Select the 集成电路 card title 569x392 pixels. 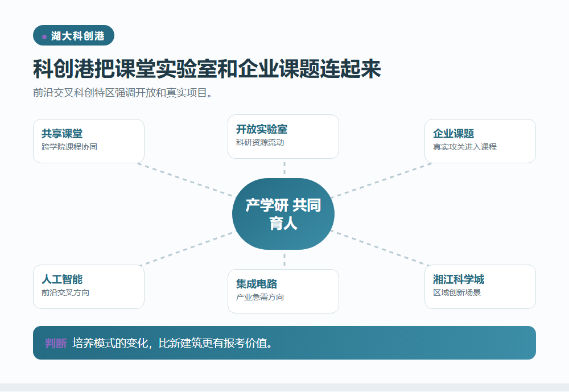click(x=257, y=284)
